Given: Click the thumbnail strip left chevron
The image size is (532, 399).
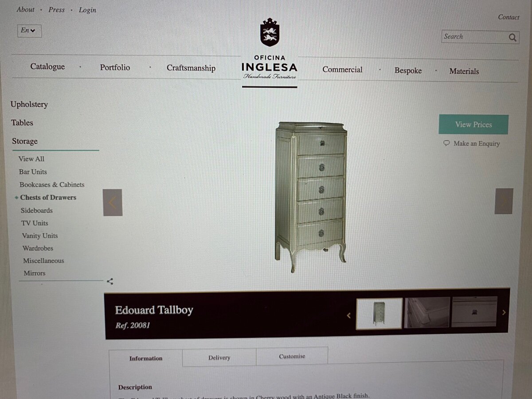Looking at the screenshot, I should click(348, 315).
